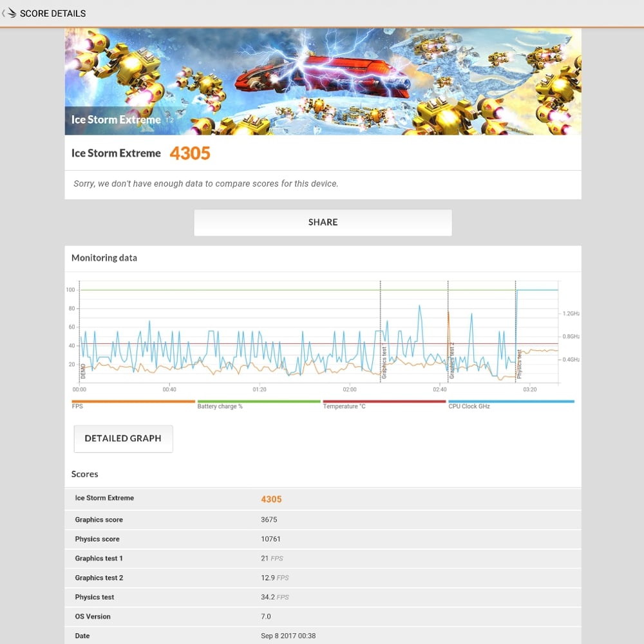Screen dimensions: 644x644
Task: Tap the 3DMark logo back arrow
Action: tap(9, 14)
